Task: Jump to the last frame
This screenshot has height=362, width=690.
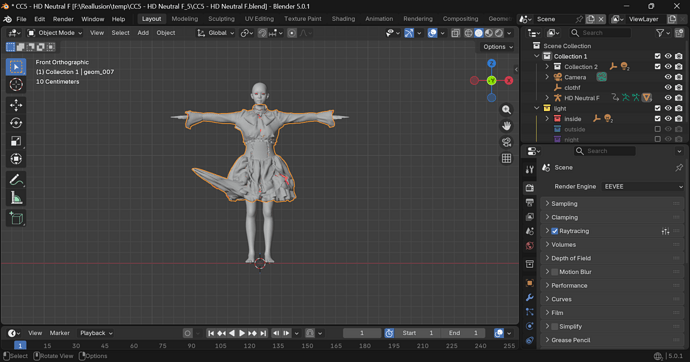Action: 263,333
